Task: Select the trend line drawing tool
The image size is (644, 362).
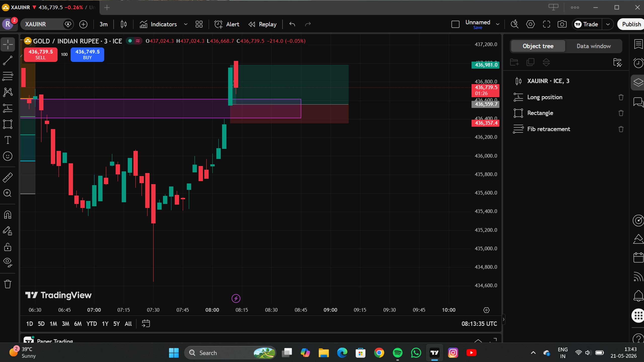Action: 8,60
